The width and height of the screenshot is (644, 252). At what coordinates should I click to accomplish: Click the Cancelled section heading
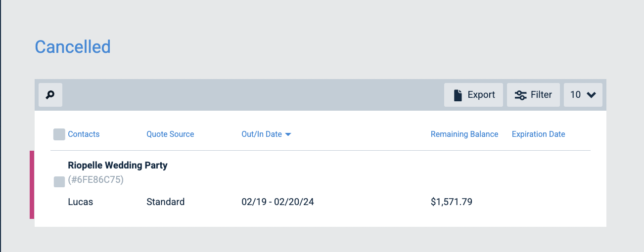(x=73, y=47)
